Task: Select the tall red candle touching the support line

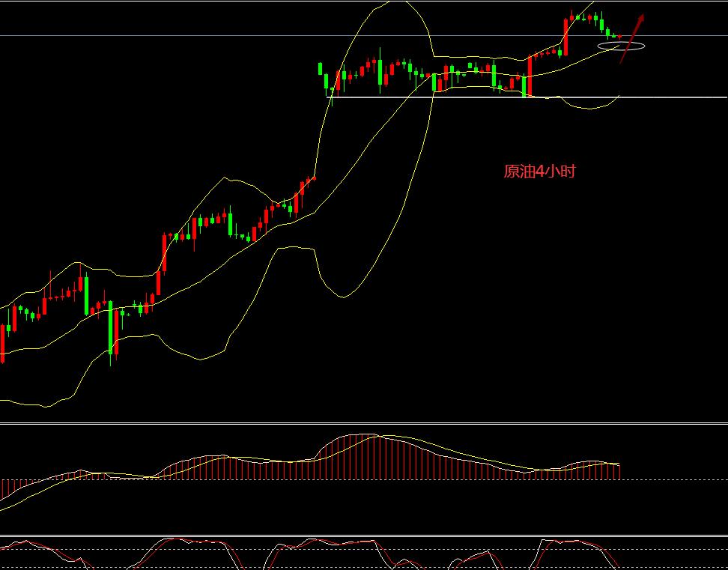Action: [x=530, y=76]
